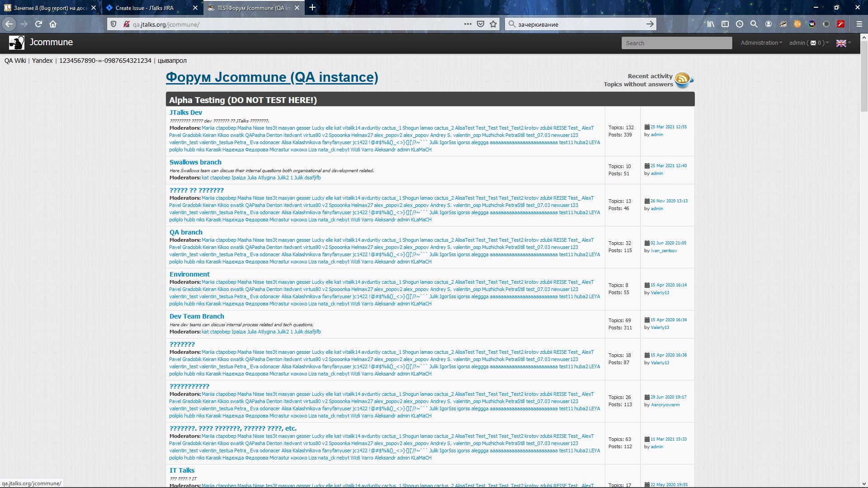Open the Environment branch

189,274
